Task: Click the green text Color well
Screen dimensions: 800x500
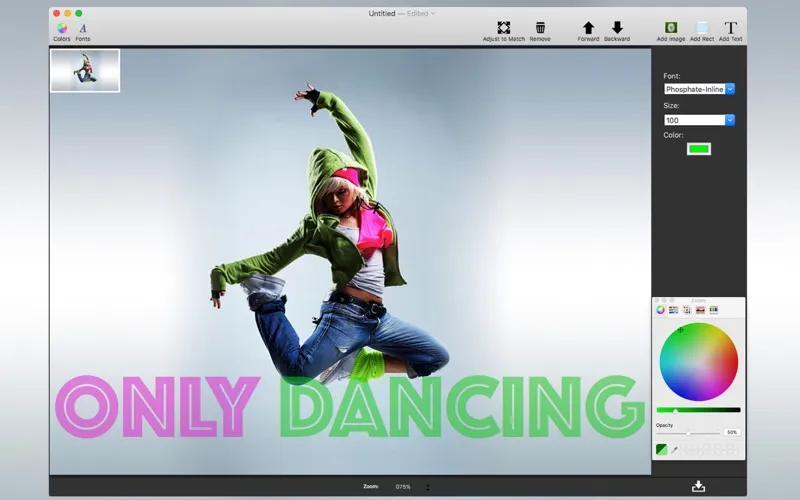Action: [x=698, y=149]
